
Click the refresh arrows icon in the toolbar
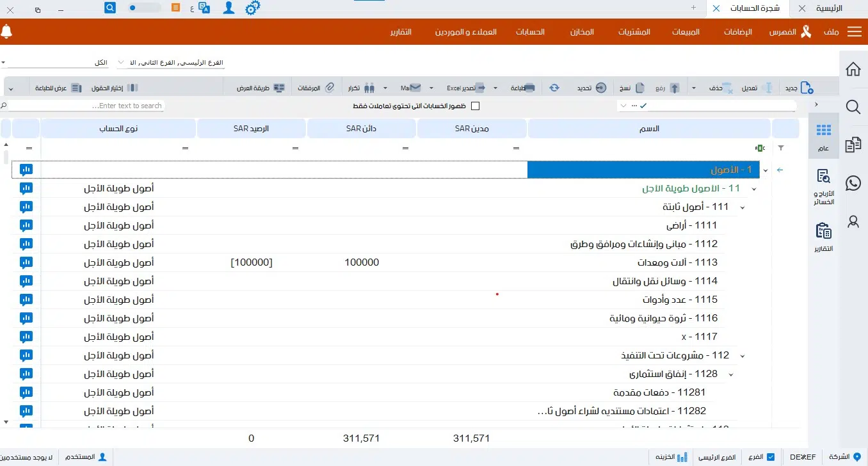click(554, 87)
